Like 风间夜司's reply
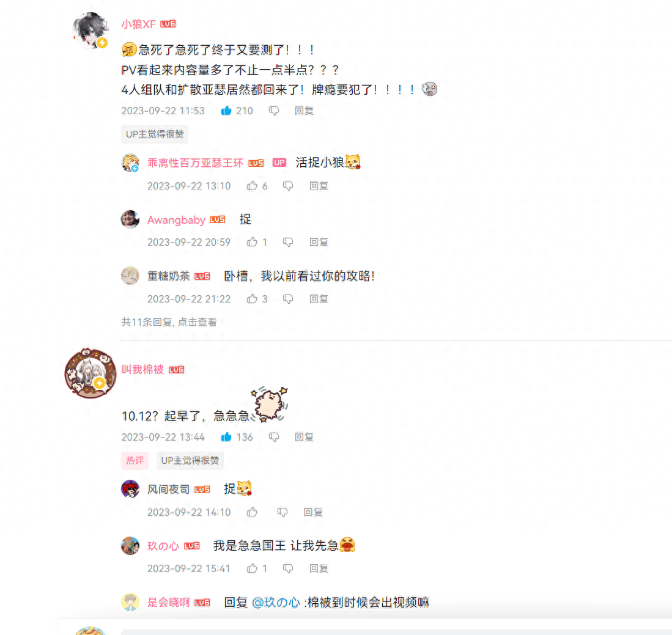 (x=252, y=512)
